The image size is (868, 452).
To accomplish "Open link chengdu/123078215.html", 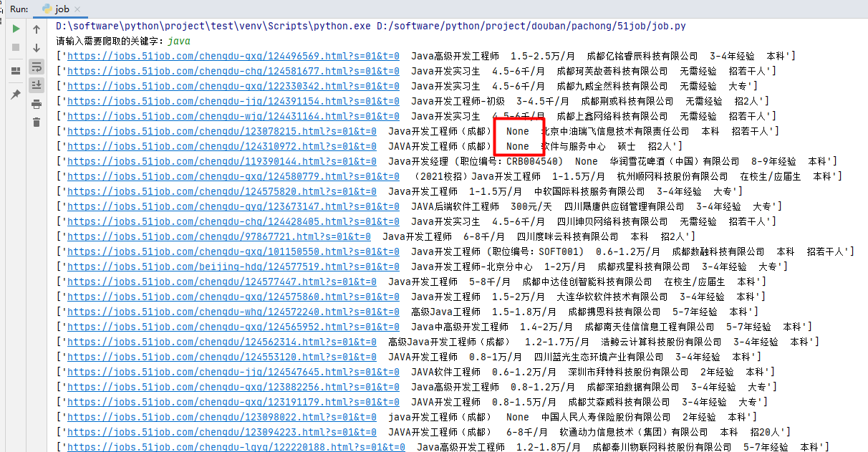I will pos(221,131).
